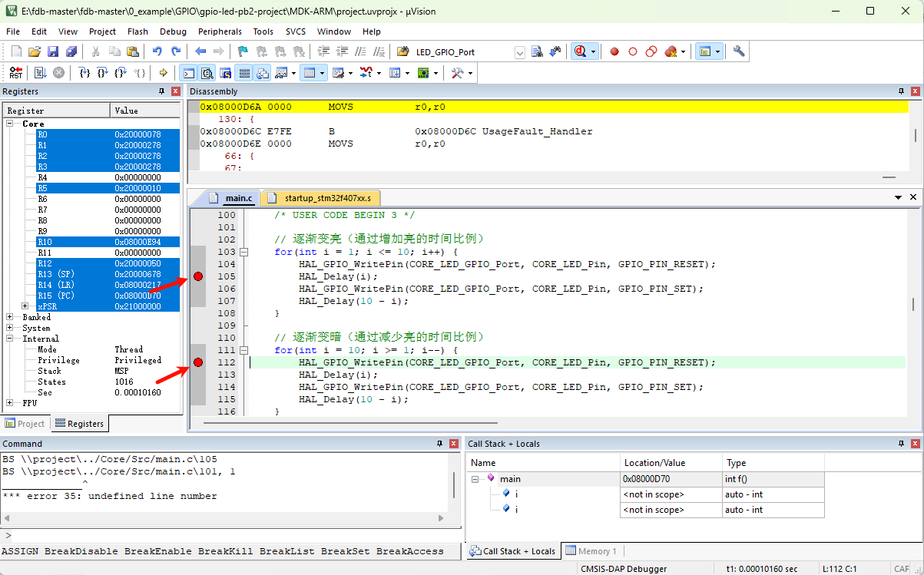Toggle the Disassembly Window toolbar button

coord(207,73)
